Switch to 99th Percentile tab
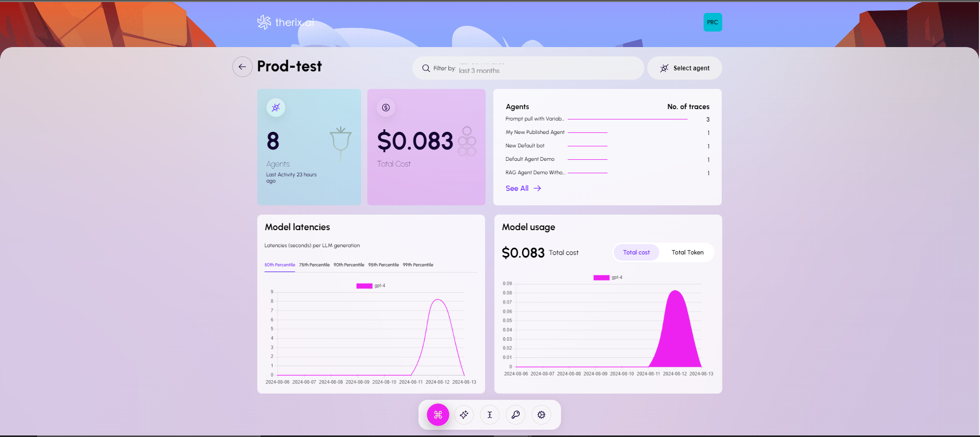Screen dimensions: 980x437 [x=418, y=265]
